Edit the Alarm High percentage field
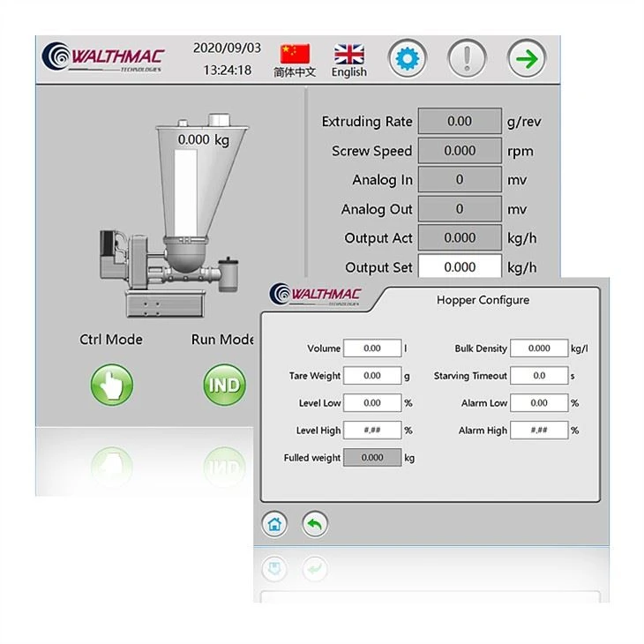The image size is (644, 644). tap(539, 430)
